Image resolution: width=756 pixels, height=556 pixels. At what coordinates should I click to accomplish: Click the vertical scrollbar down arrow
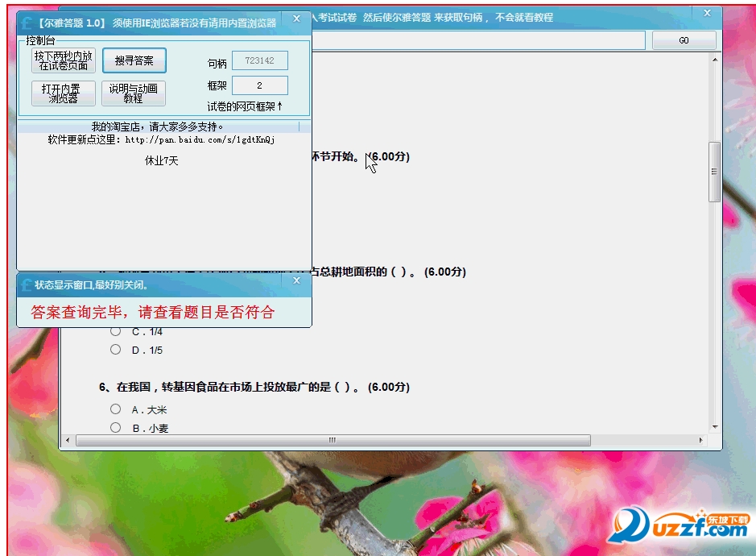(x=715, y=426)
